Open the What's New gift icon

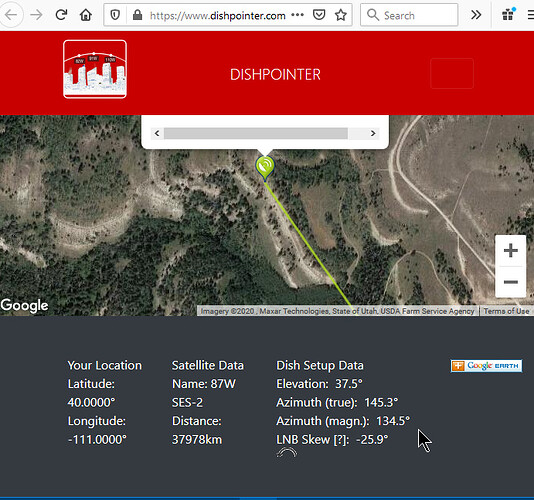pyautogui.click(x=508, y=15)
